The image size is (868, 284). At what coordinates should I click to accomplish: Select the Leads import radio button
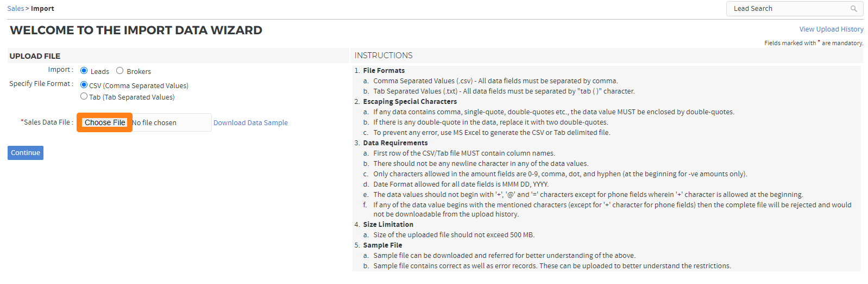tap(84, 71)
